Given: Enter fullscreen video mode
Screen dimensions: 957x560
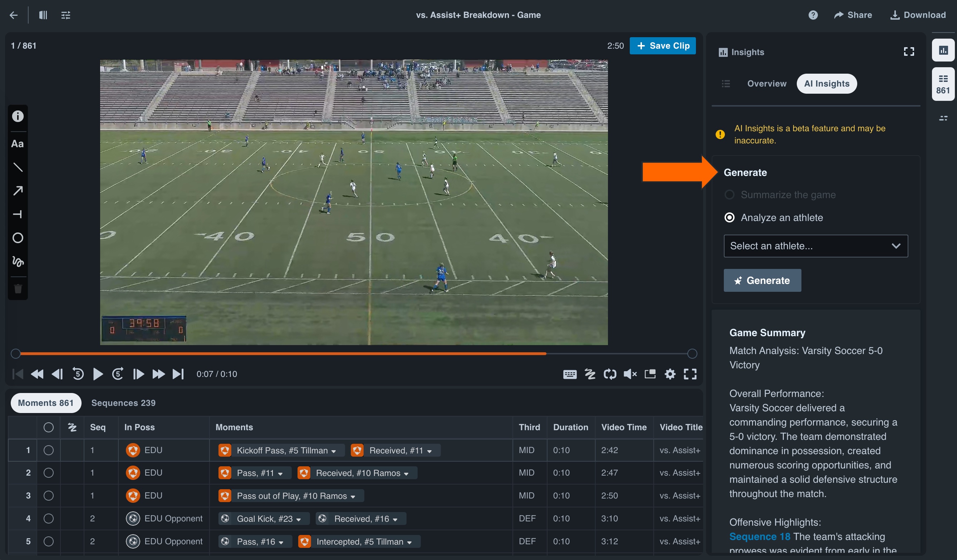Looking at the screenshot, I should pyautogui.click(x=690, y=374).
